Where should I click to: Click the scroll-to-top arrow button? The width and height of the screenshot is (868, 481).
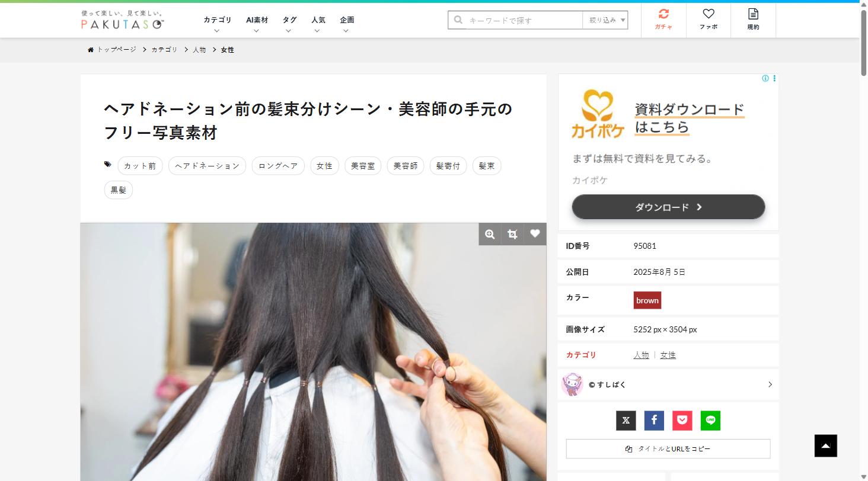point(826,445)
